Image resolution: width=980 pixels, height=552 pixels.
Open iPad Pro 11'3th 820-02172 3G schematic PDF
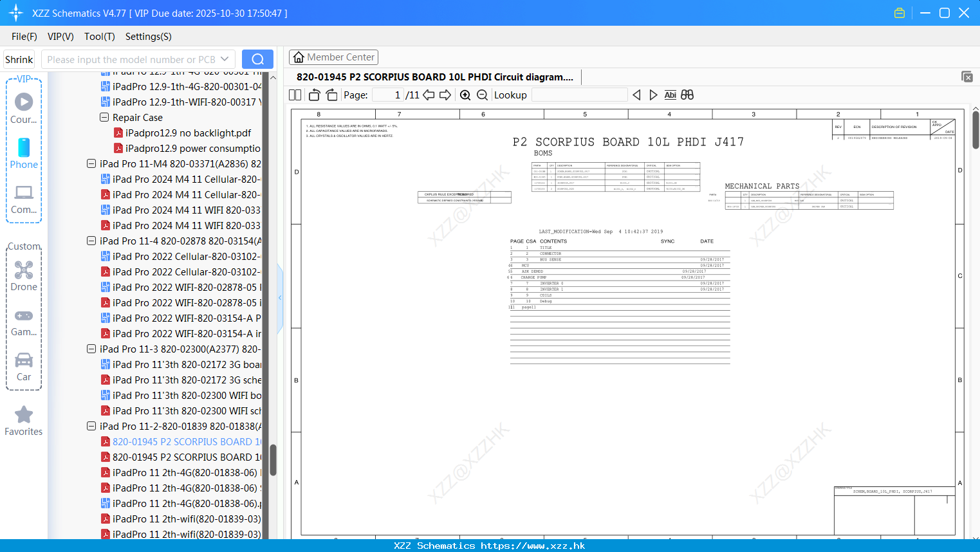pos(181,380)
